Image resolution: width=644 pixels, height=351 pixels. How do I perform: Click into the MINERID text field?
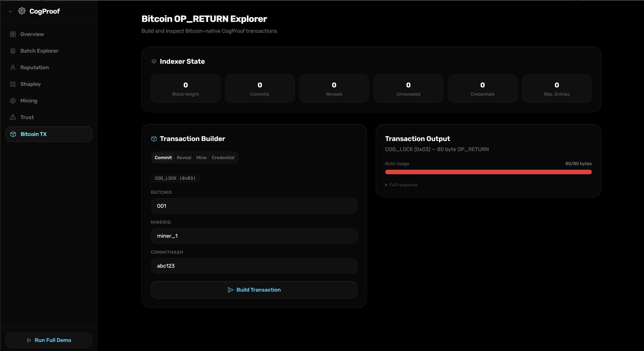(254, 236)
